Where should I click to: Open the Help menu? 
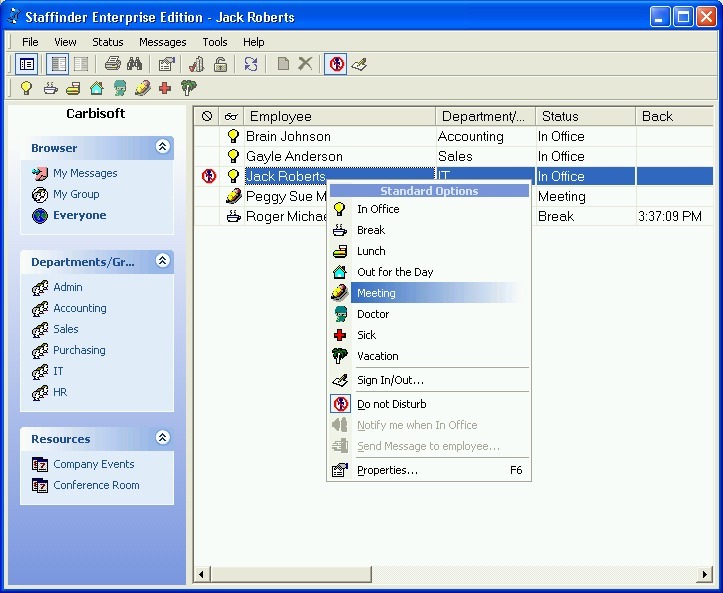pos(254,42)
